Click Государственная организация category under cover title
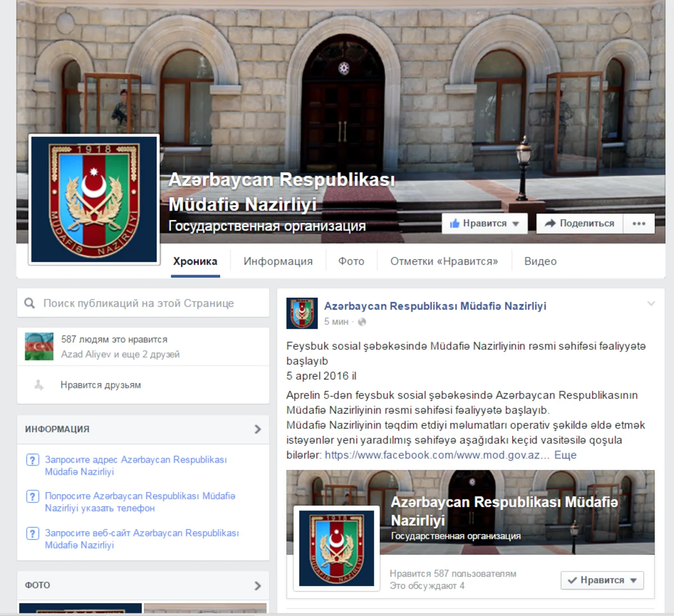The height and width of the screenshot is (616, 674). [x=267, y=226]
